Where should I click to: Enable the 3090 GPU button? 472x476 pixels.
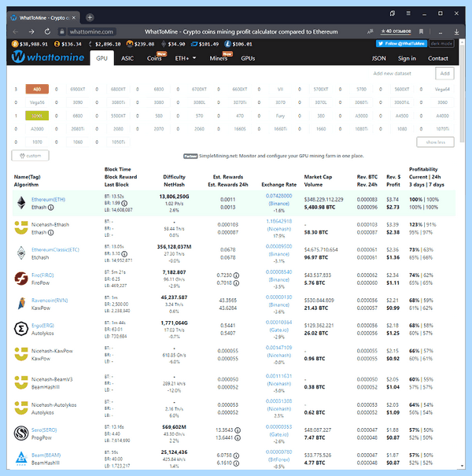78,102
